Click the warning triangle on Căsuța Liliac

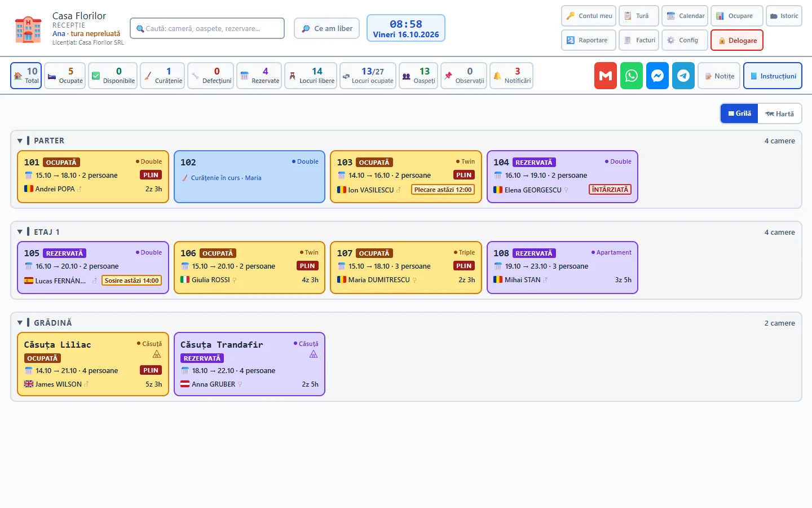tap(157, 354)
